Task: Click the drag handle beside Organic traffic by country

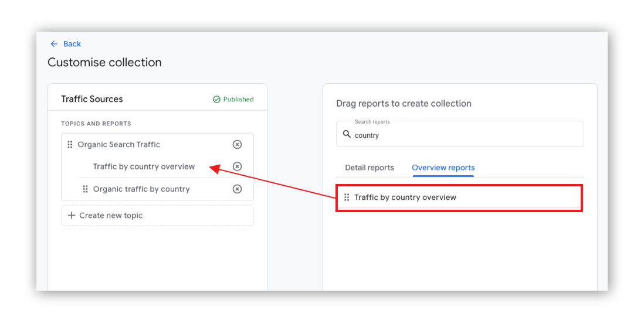Action: pyautogui.click(x=86, y=189)
